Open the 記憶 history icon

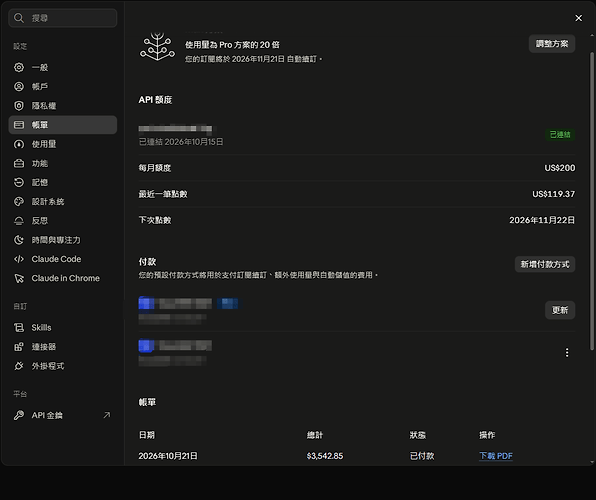(x=19, y=183)
